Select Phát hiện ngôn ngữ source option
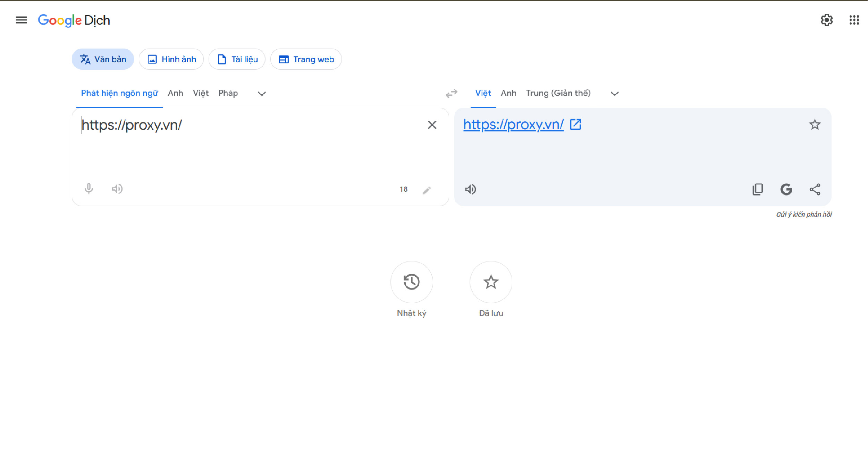 (119, 93)
